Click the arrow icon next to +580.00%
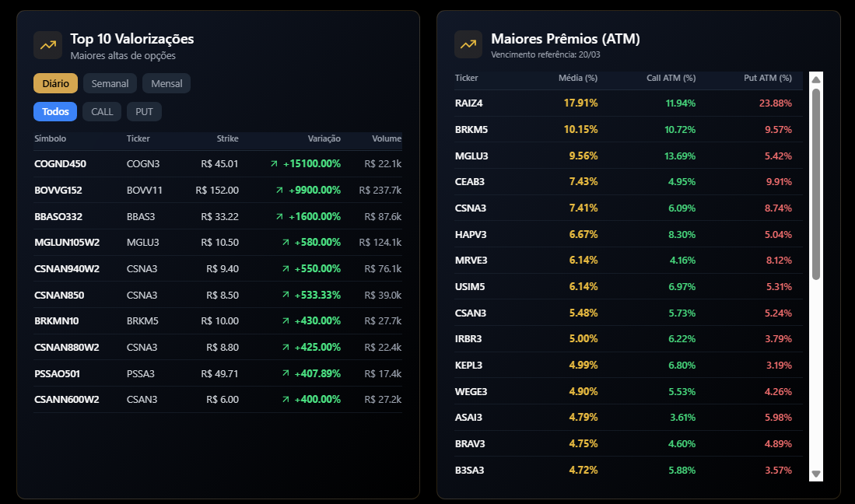Viewport: 855px width, 504px height. point(286,243)
